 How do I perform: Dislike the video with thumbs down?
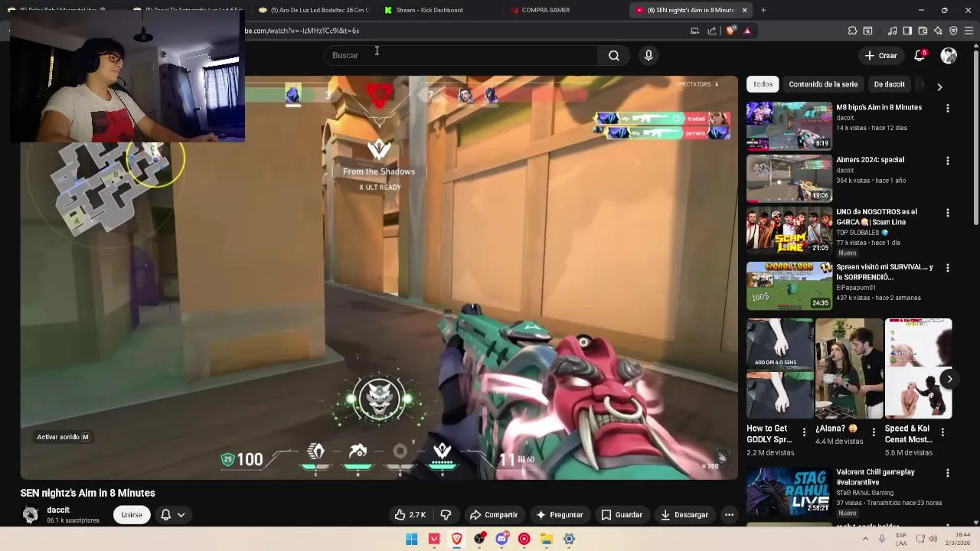[x=446, y=515]
